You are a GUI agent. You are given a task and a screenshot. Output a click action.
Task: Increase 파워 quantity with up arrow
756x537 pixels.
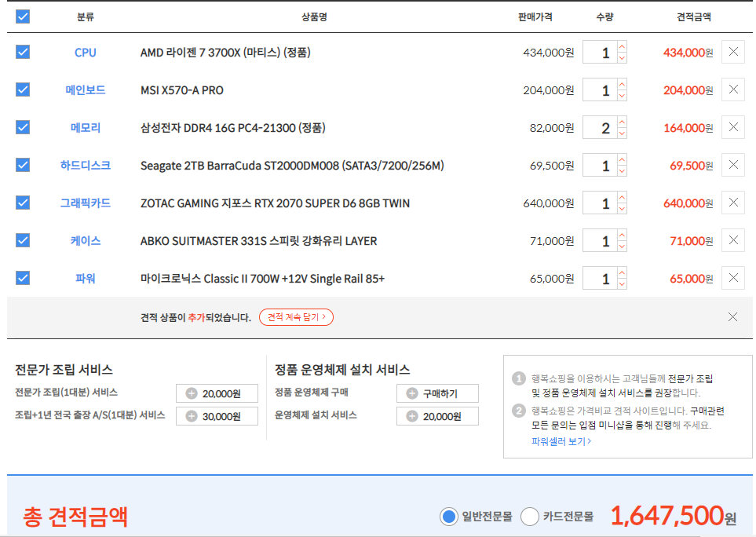pos(622,272)
